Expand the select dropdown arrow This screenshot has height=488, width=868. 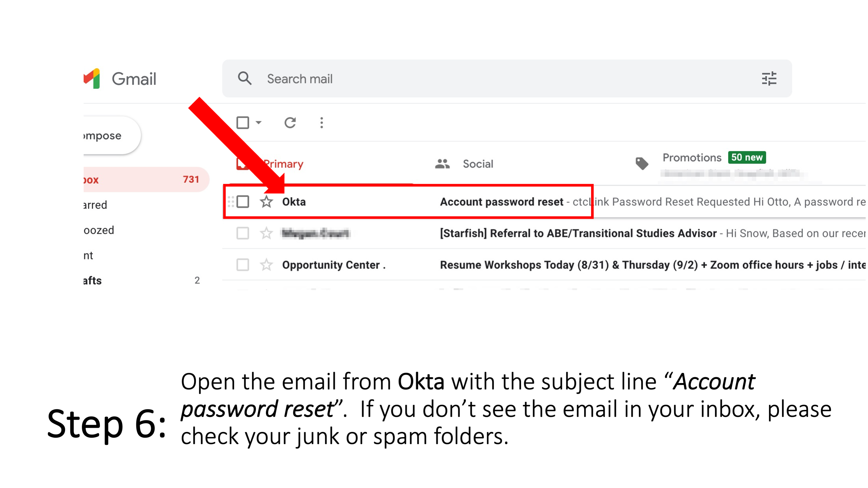pyautogui.click(x=258, y=123)
